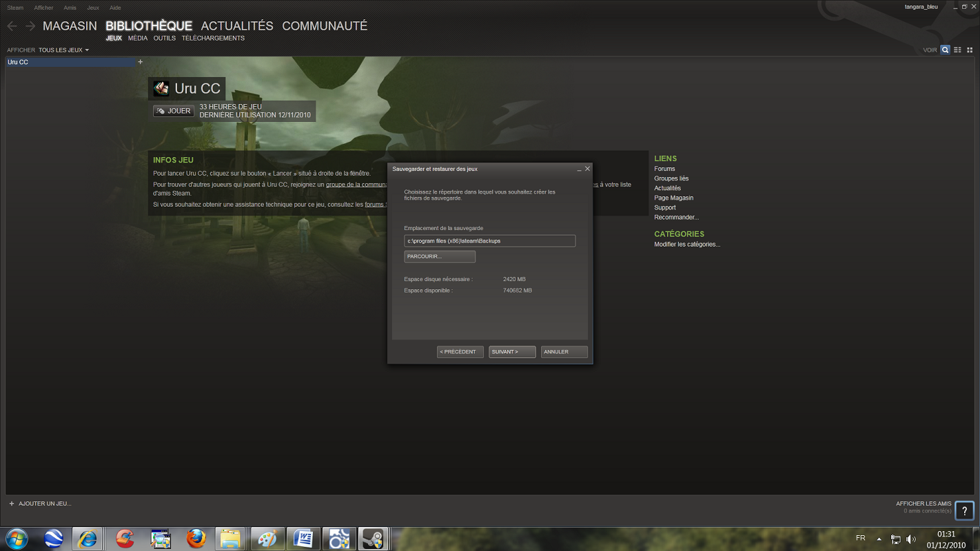Open the Afficher menu
The height and width of the screenshot is (551, 980).
(43, 8)
